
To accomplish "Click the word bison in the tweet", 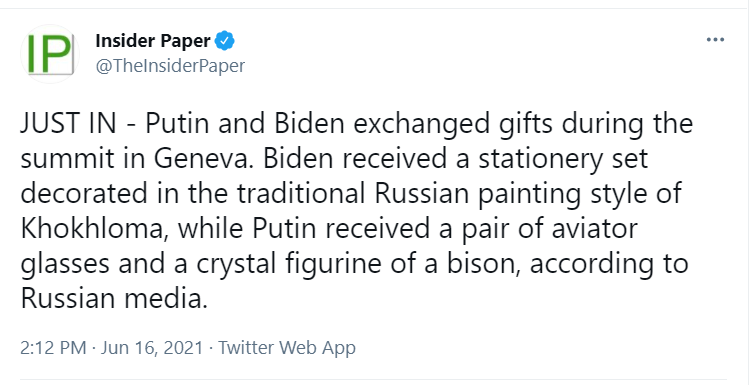I will pos(483,264).
